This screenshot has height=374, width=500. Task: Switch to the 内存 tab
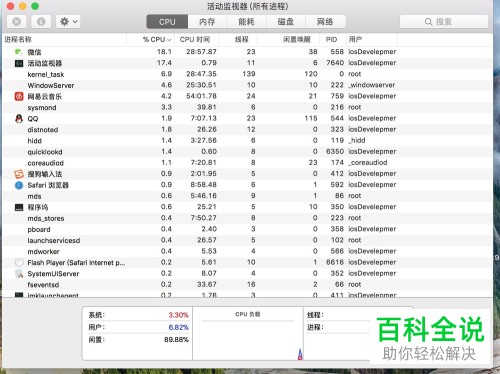207,22
